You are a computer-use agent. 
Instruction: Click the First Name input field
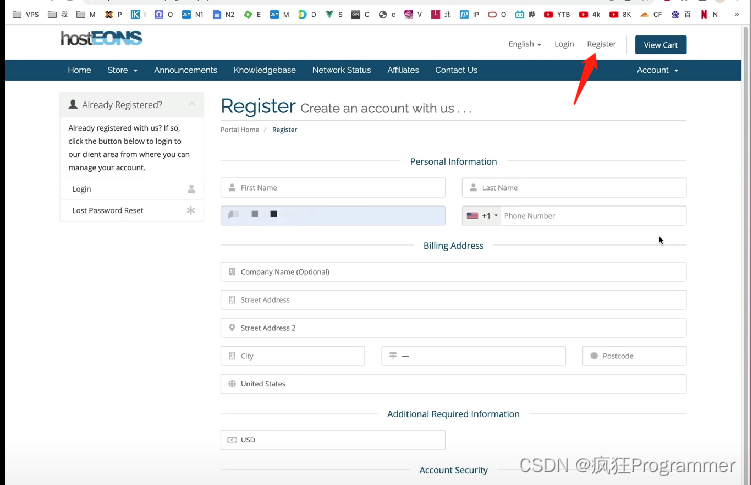pos(332,188)
